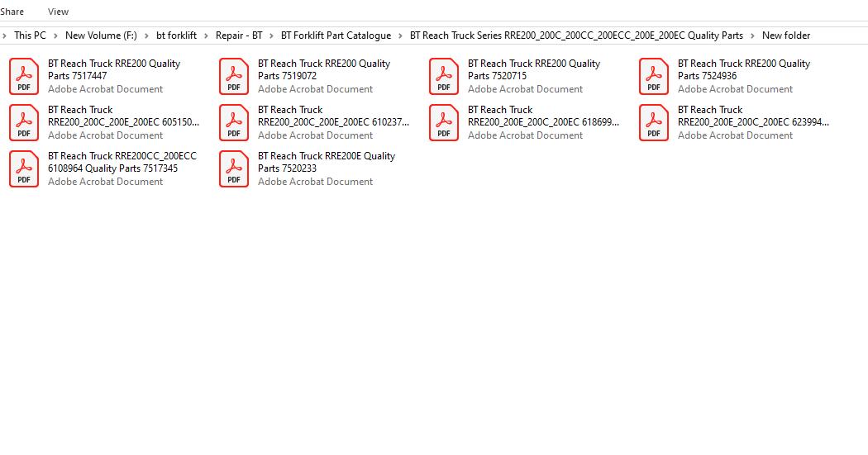The image size is (868, 455).
Task: Go to Repair - BT folder in breadcrumb
Action: (x=239, y=36)
